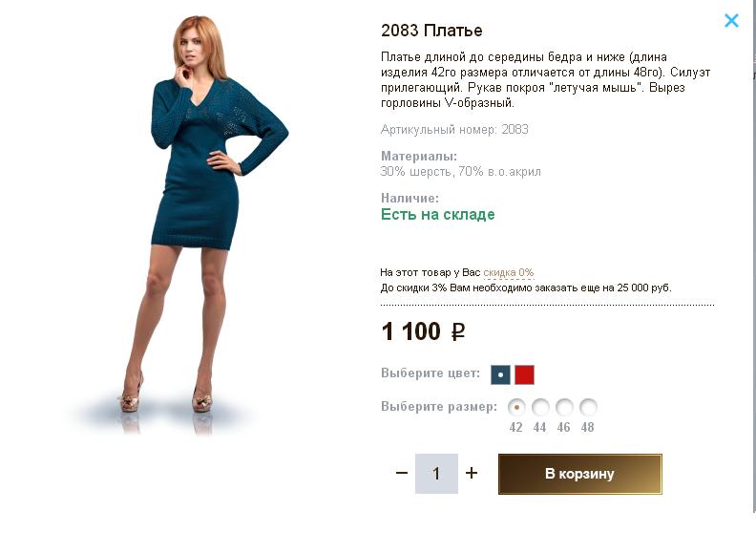Click the "Выберите размер:" label
Image resolution: width=756 pixels, height=554 pixels.
(x=438, y=406)
